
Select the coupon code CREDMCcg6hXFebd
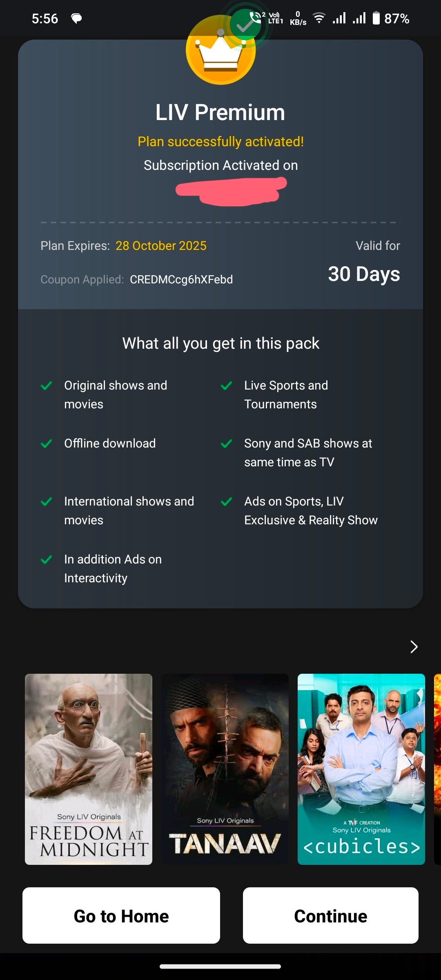pos(181,280)
